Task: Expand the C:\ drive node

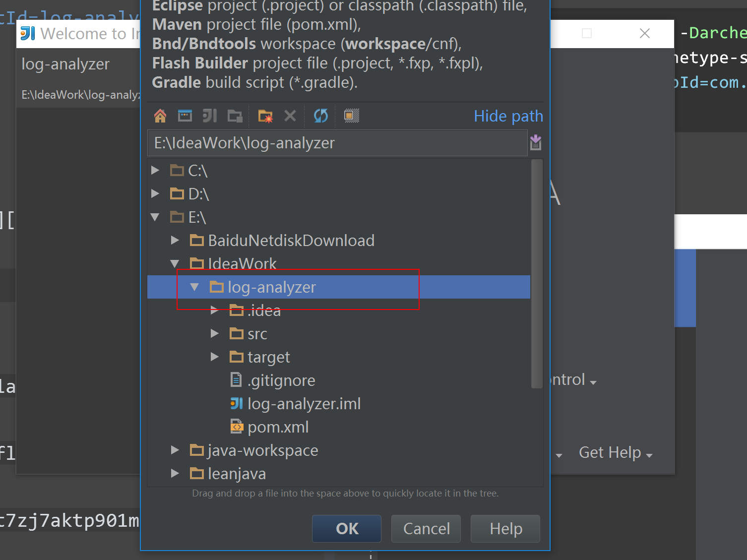Action: [155, 170]
